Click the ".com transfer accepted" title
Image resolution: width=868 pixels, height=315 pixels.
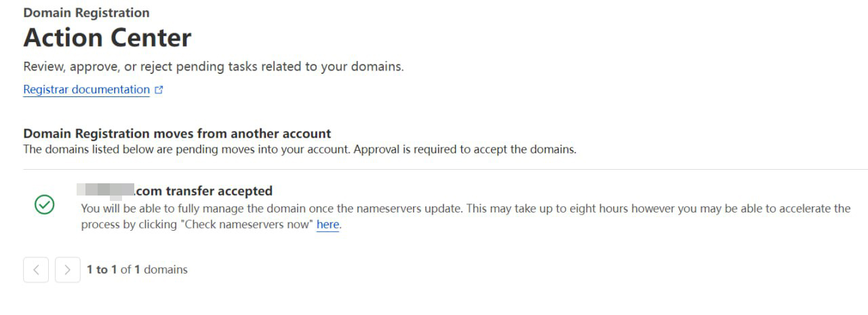203,191
